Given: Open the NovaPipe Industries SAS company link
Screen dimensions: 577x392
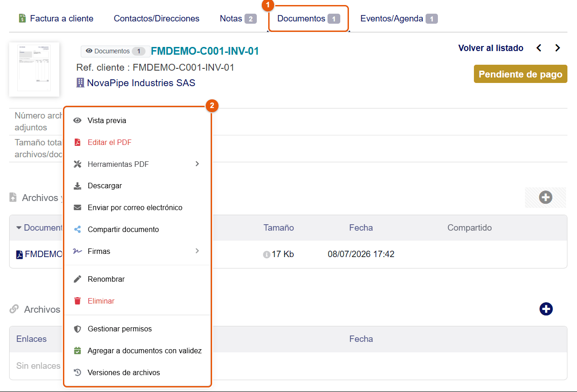Looking at the screenshot, I should point(141,83).
